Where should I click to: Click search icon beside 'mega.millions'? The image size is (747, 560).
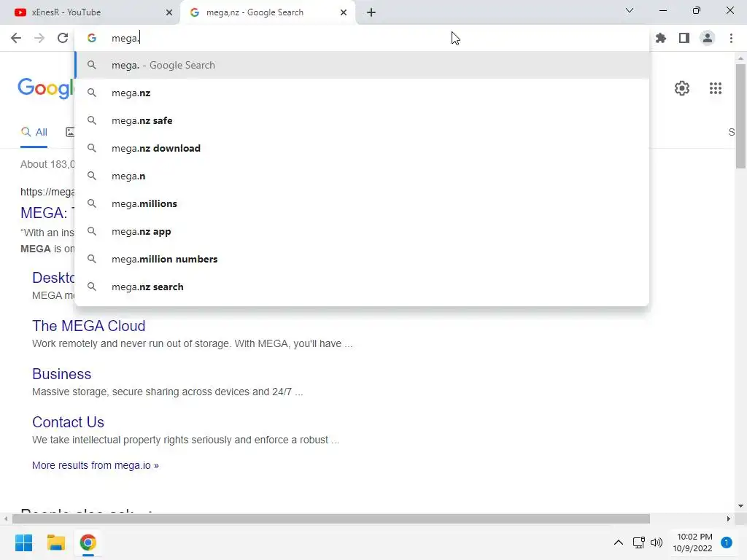92,203
